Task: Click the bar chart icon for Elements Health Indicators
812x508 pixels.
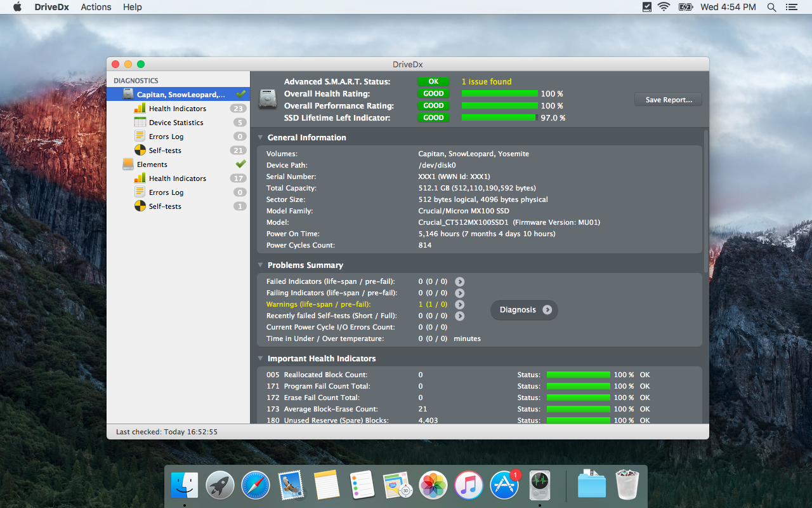Action: click(x=140, y=178)
